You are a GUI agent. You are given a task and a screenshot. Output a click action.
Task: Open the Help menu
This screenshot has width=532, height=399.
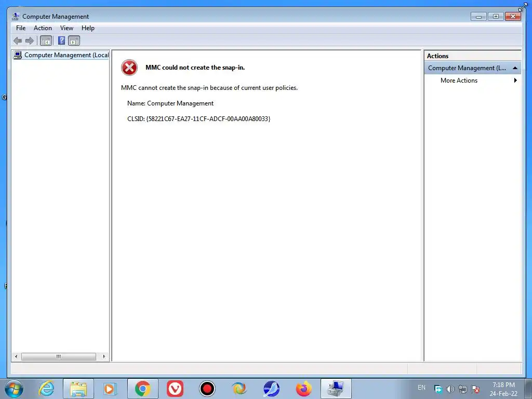pos(88,28)
